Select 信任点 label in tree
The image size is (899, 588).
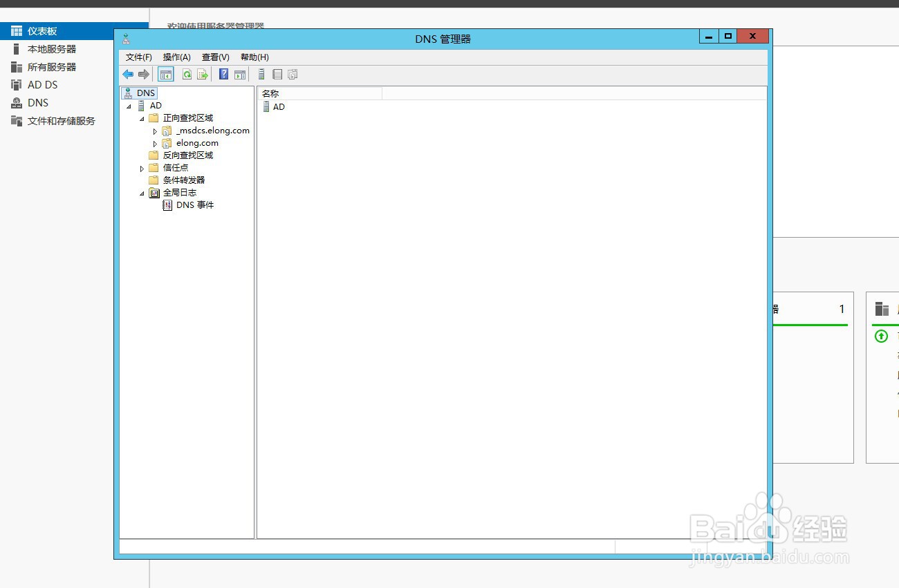pyautogui.click(x=176, y=168)
